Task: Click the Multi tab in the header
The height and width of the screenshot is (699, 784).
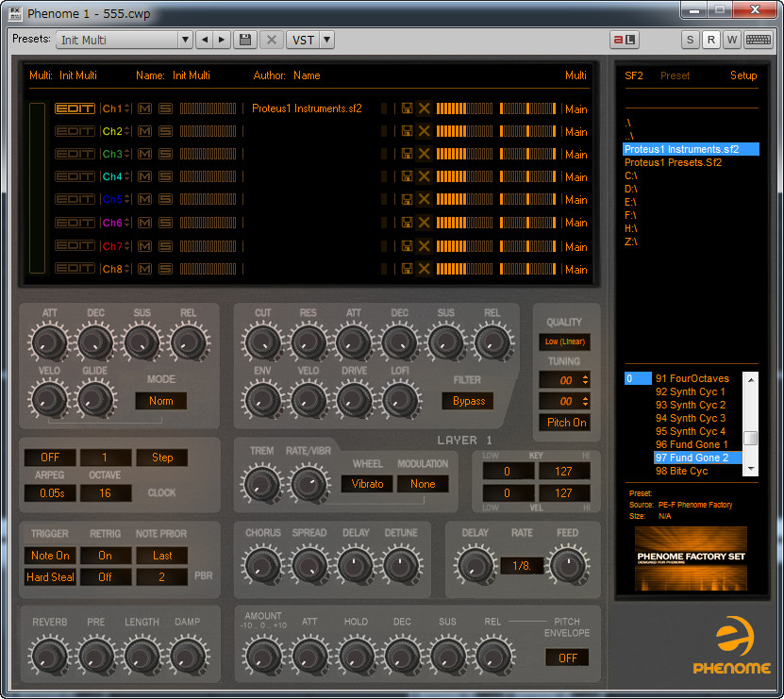Action: (575, 75)
